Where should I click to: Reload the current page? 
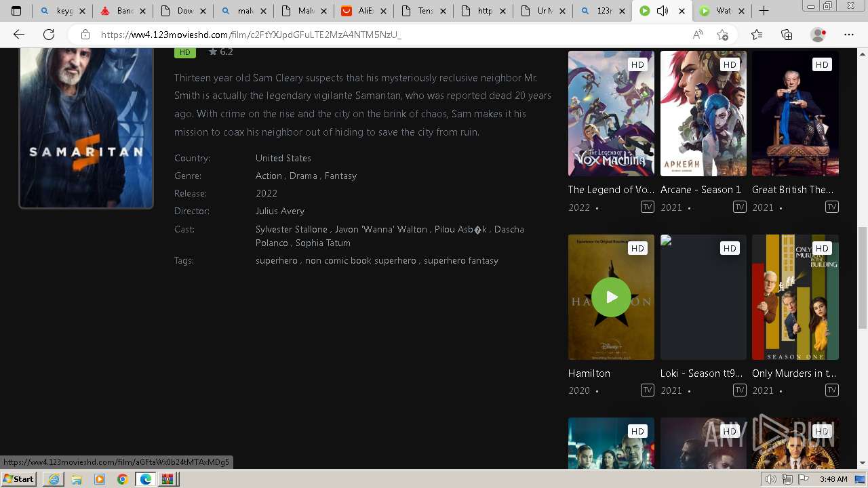(49, 35)
